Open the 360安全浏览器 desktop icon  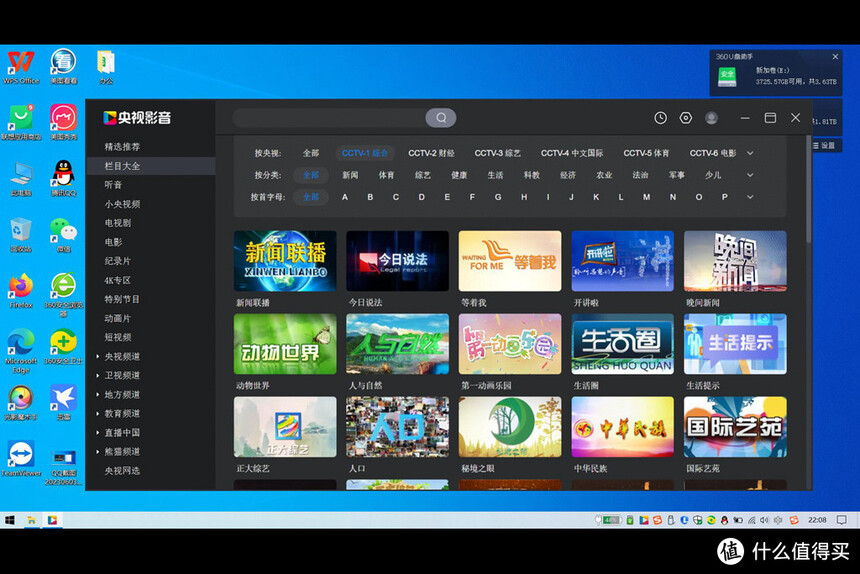(64, 294)
